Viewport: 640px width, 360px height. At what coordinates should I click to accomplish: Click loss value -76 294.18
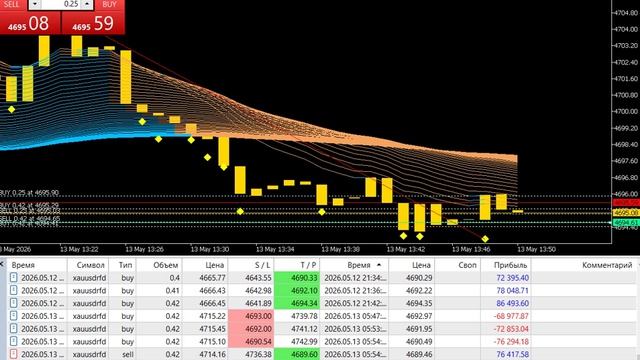click(511, 341)
